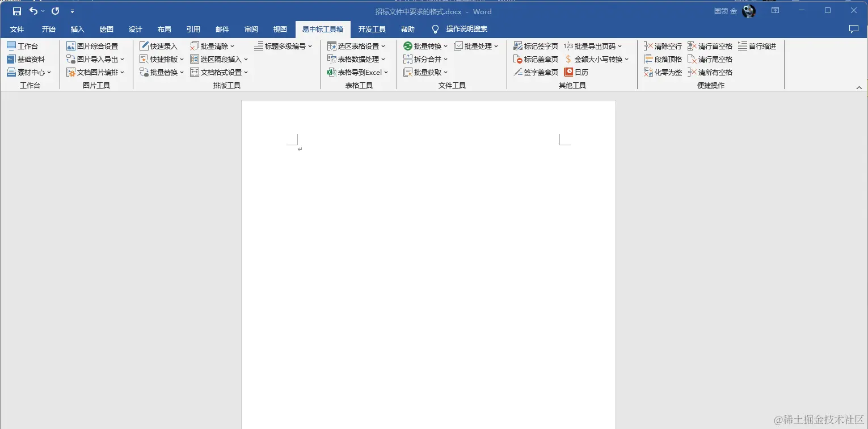Viewport: 868px width, 429px height.
Task: Open the 工作台 panel
Action: point(26,45)
